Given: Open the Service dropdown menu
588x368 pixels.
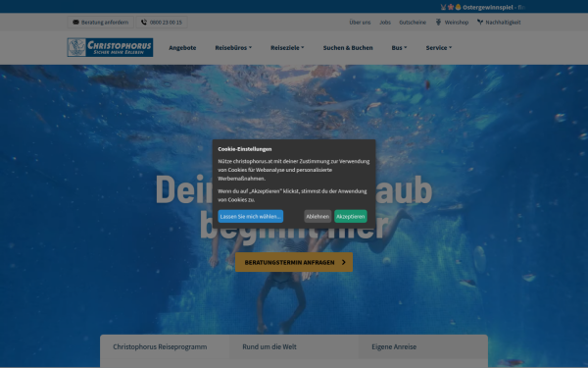Looking at the screenshot, I should [439, 48].
